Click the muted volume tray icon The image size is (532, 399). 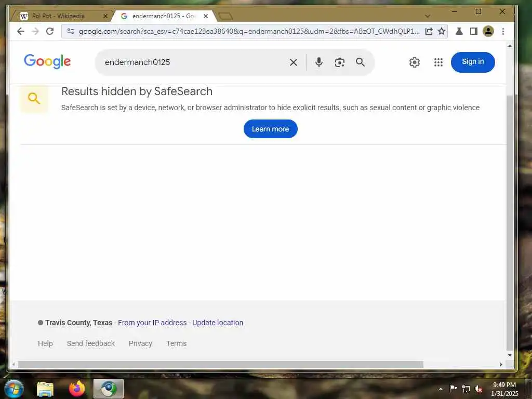coord(478,389)
